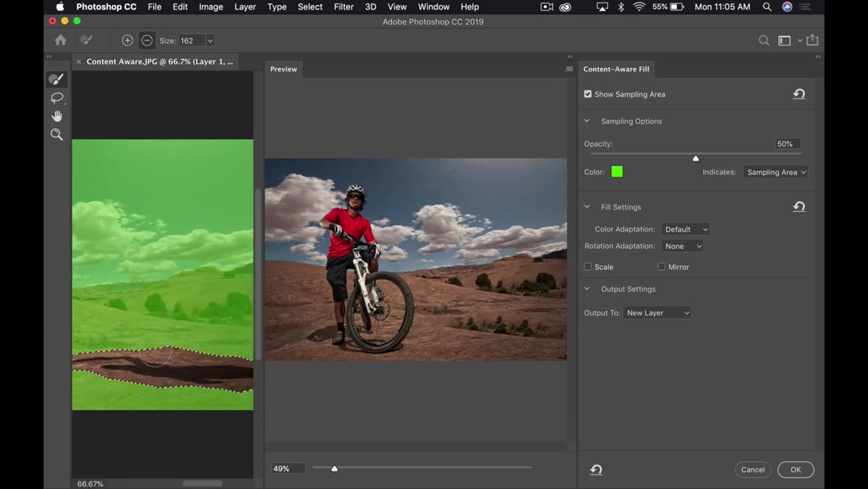The image size is (868, 489).
Task: Open the AirPlay display icon
Action: 602,7
